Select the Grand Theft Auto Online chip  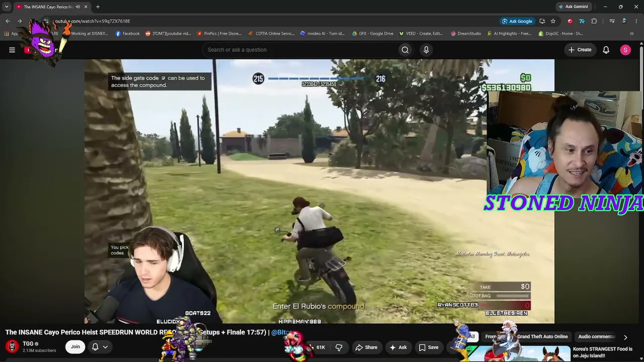click(542, 337)
